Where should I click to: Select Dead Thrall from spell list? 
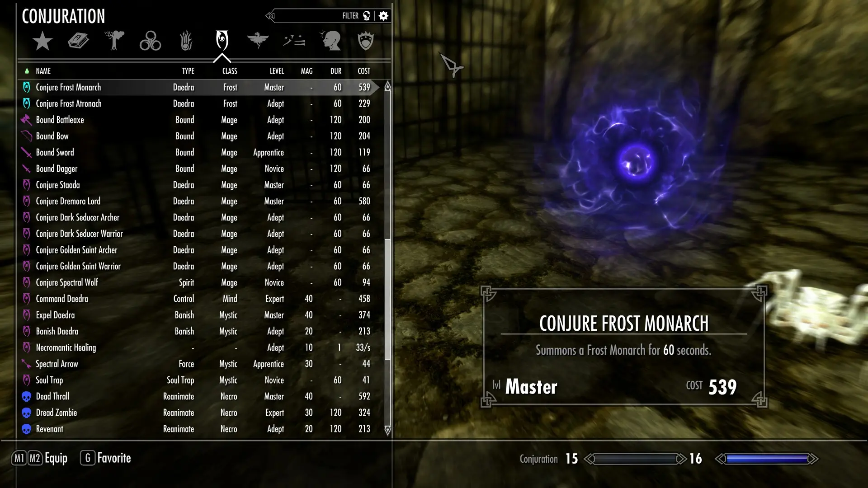point(52,396)
